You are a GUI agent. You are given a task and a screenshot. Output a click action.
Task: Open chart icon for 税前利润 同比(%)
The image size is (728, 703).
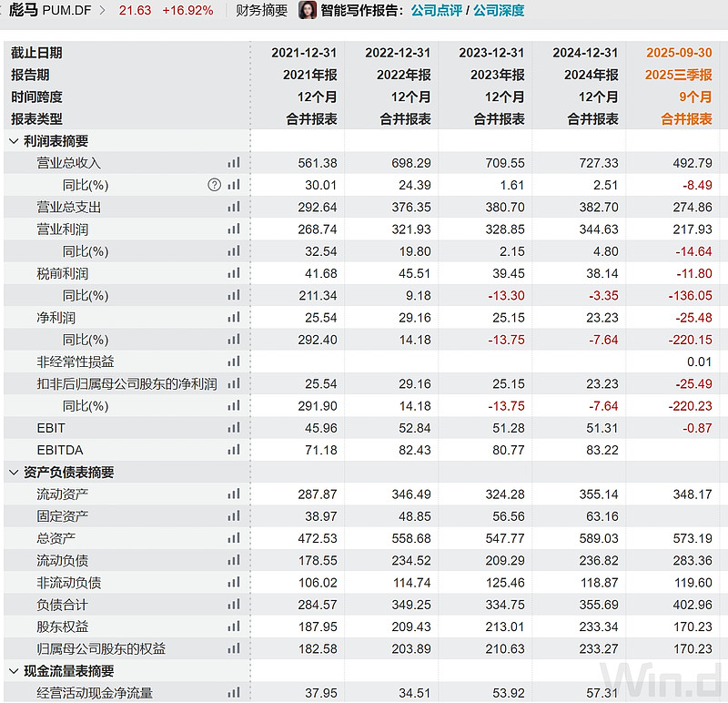pos(234,295)
